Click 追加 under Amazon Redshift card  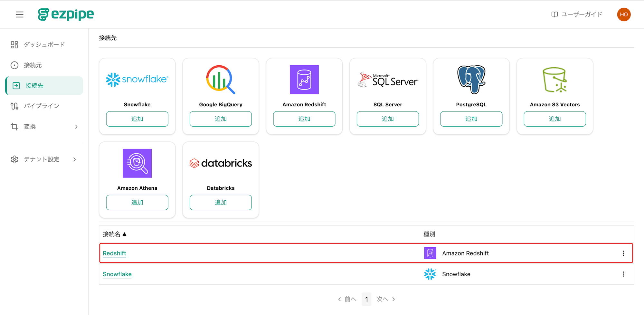[304, 119]
